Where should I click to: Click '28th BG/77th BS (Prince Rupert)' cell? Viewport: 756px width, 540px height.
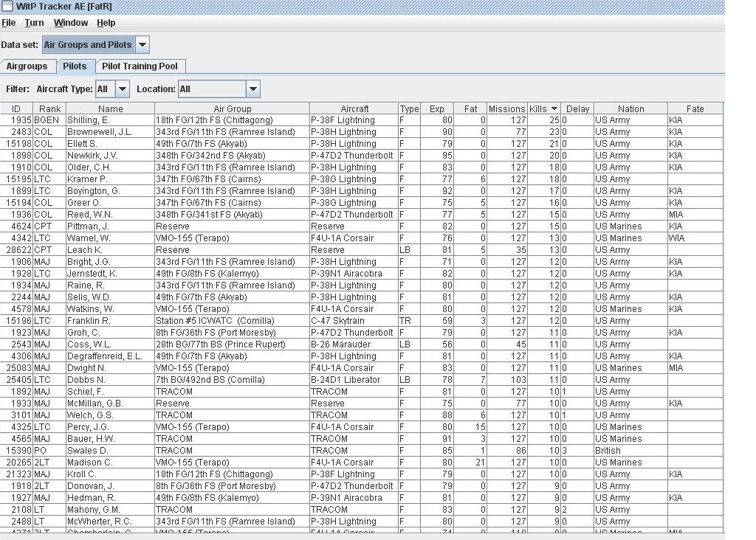(x=233, y=345)
